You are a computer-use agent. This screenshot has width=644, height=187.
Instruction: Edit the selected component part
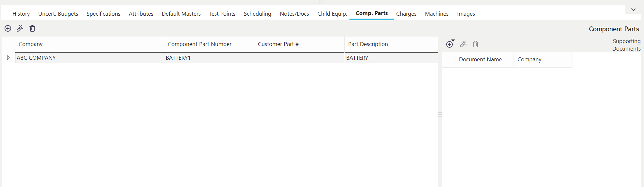pos(20,29)
